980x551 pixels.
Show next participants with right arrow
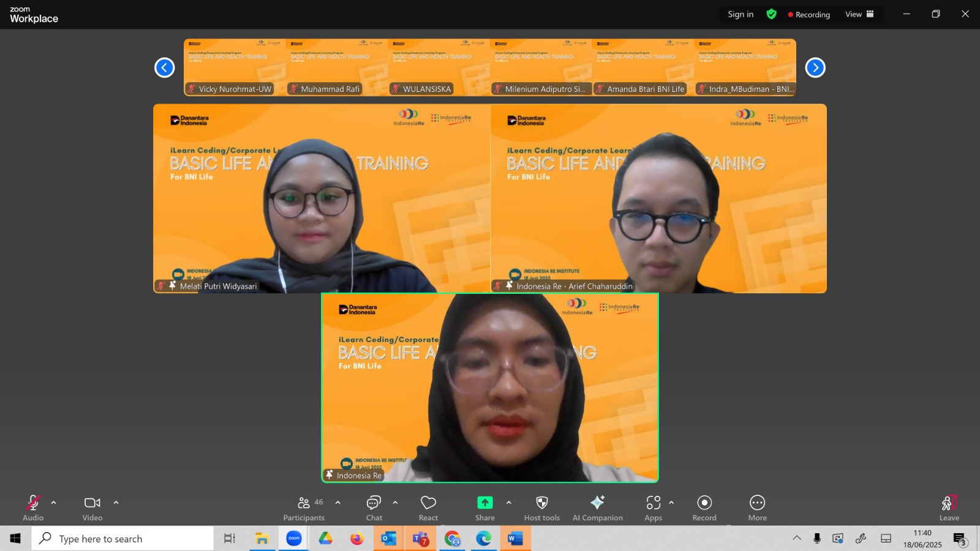click(815, 67)
